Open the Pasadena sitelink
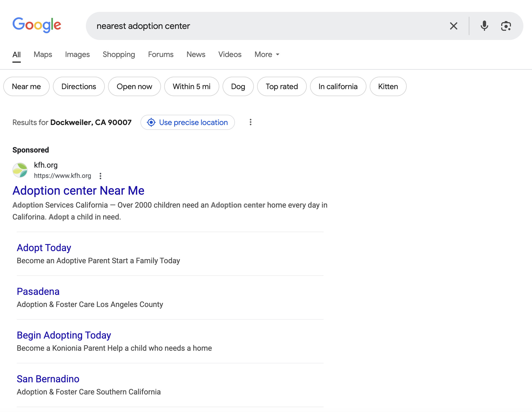The image size is (532, 412). pyautogui.click(x=38, y=291)
